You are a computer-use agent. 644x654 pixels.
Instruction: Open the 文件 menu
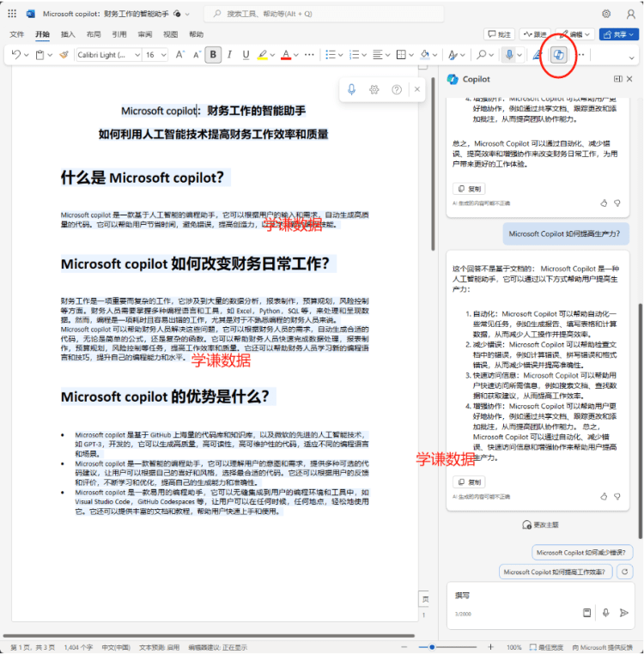[16, 34]
